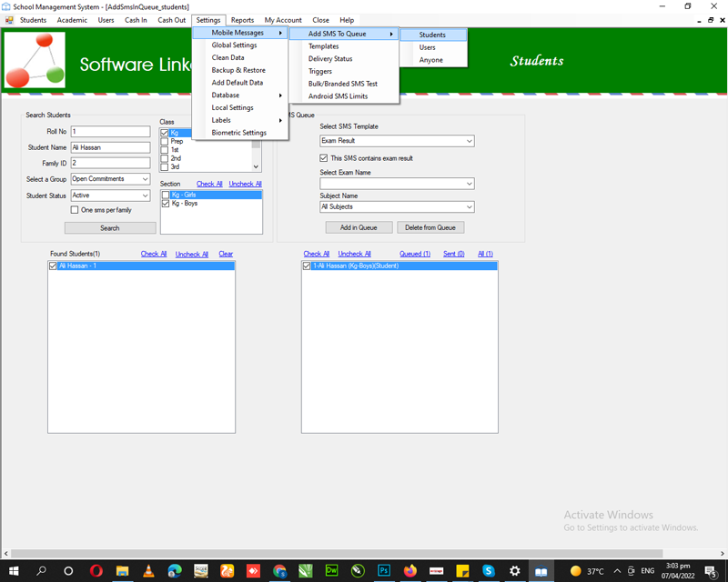Image resolution: width=728 pixels, height=582 pixels.
Task: Enable One sms per family checkbox
Action: pyautogui.click(x=75, y=210)
